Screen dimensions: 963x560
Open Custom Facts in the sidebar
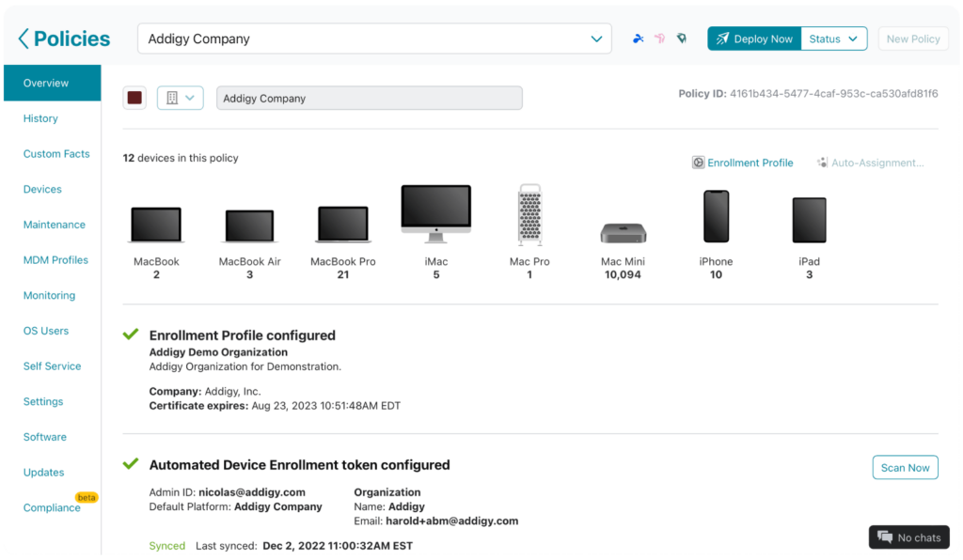click(56, 154)
